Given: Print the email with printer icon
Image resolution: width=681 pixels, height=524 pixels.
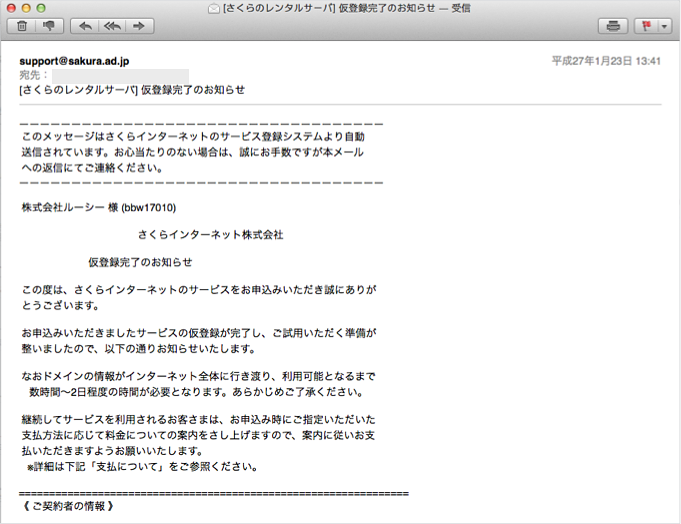Looking at the screenshot, I should click(x=613, y=26).
